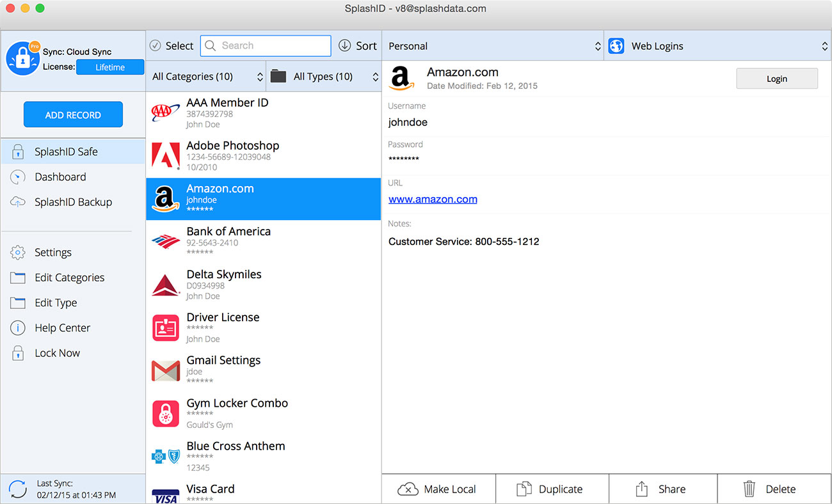Click the Delete button
The width and height of the screenshot is (832, 504).
point(774,489)
